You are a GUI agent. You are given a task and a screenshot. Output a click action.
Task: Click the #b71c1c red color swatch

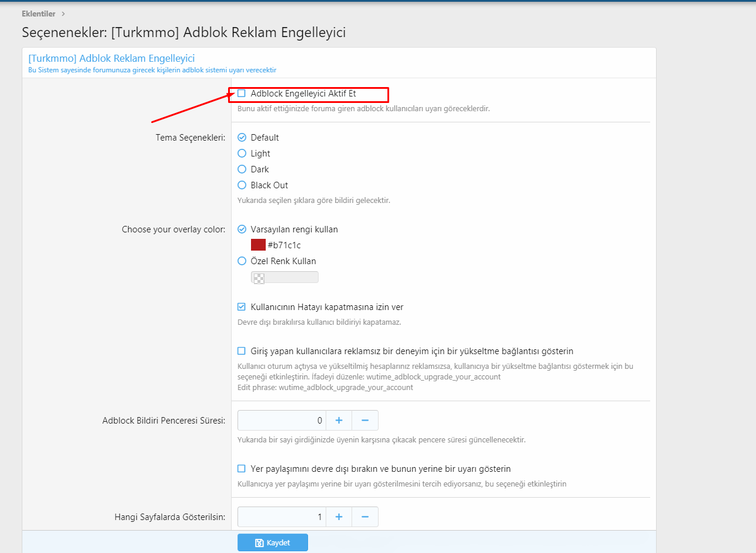(x=258, y=245)
